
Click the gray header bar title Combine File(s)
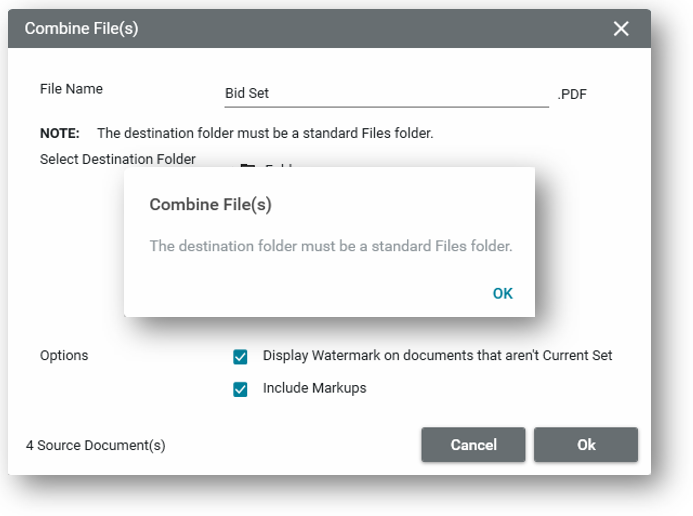(x=81, y=28)
